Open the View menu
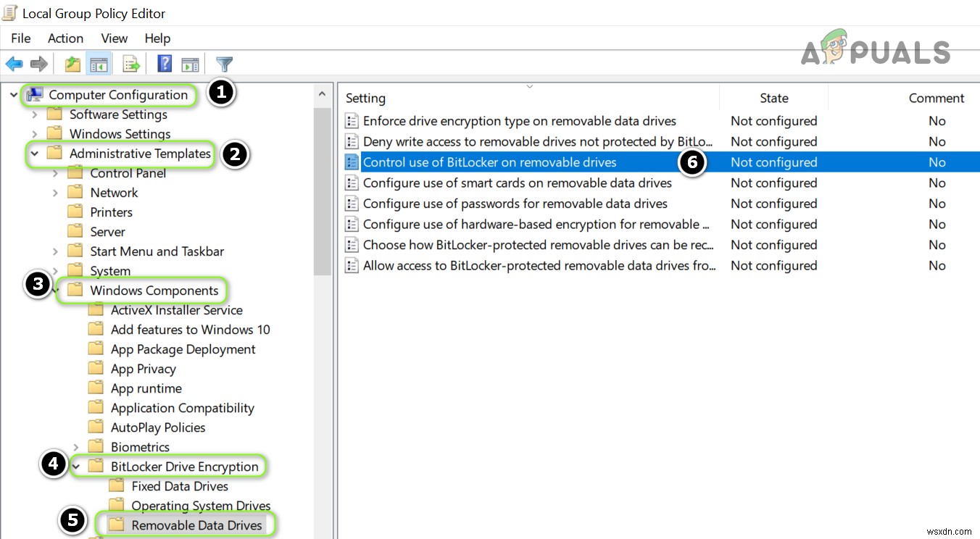Image resolution: width=980 pixels, height=539 pixels. 113,38
